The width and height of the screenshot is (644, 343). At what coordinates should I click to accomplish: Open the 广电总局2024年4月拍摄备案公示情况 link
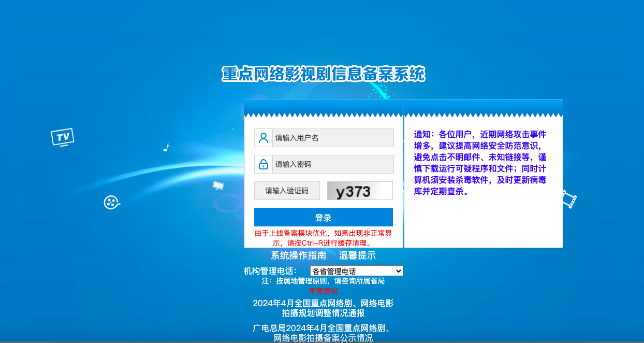pos(323,333)
